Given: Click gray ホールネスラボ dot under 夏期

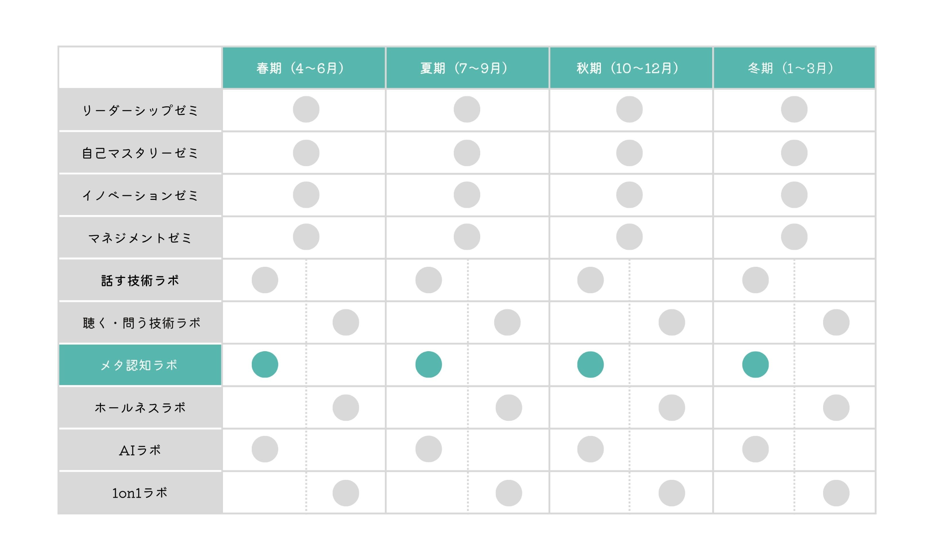Looking at the screenshot, I should pos(509,408).
